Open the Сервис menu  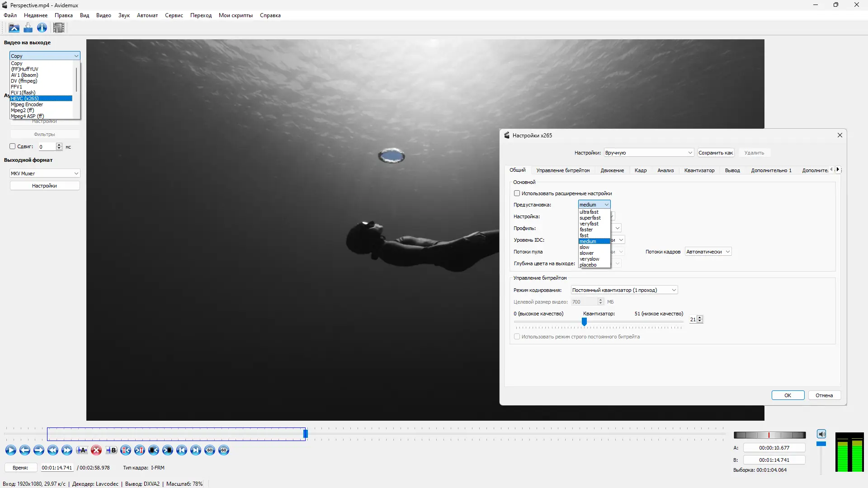[x=174, y=15]
